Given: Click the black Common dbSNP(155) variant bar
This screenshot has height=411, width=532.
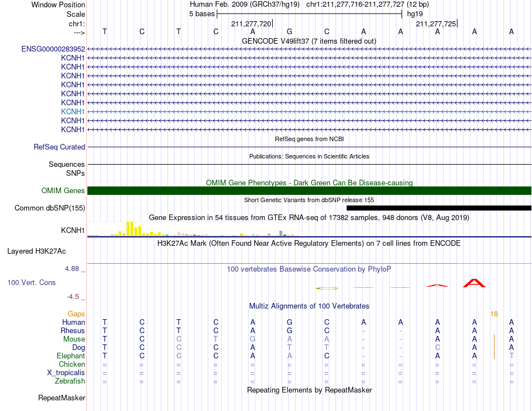Looking at the screenshot, I should pos(438,208).
